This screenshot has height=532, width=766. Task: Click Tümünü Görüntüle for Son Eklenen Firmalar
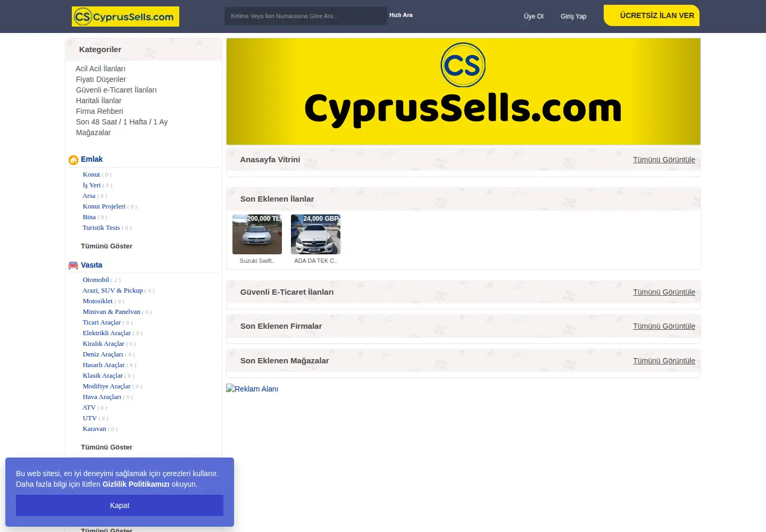click(664, 326)
